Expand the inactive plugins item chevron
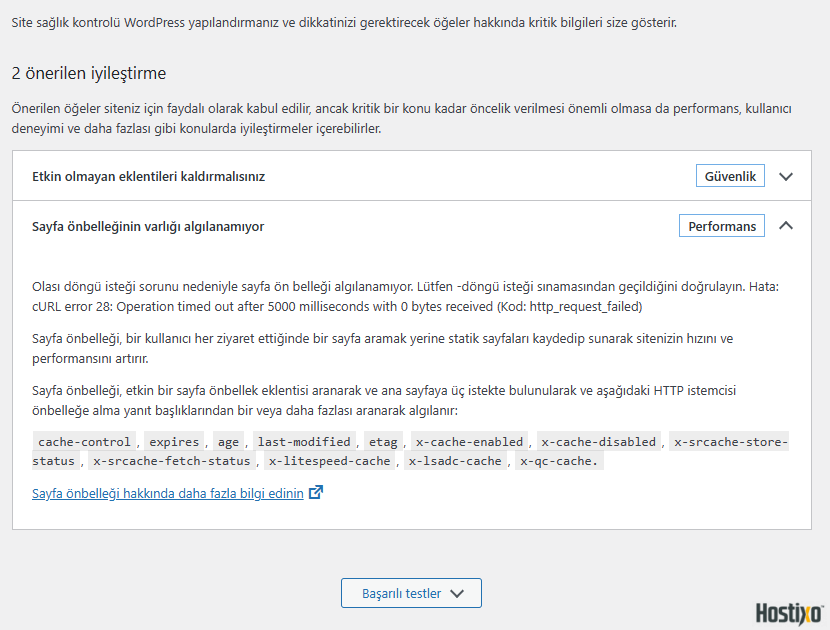The width and height of the screenshot is (830, 630). point(786,176)
